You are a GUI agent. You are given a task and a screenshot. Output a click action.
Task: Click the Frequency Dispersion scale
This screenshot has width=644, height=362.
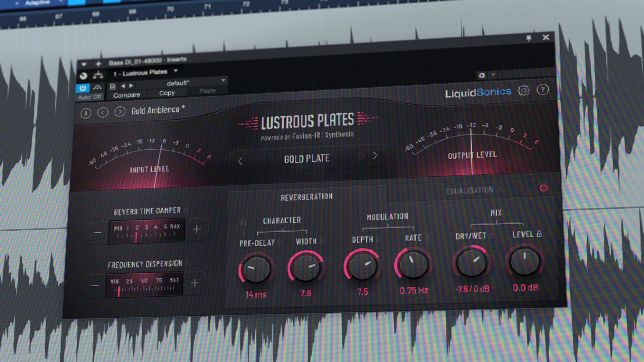click(x=144, y=285)
